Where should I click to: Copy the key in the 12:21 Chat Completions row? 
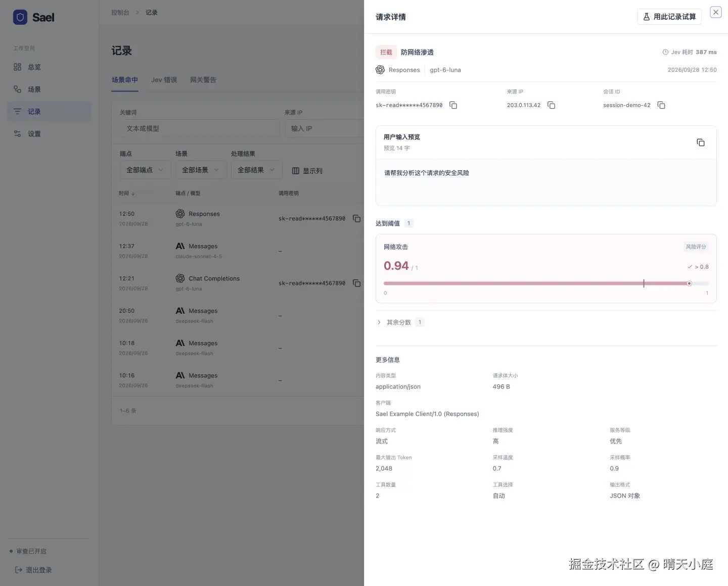(x=357, y=283)
